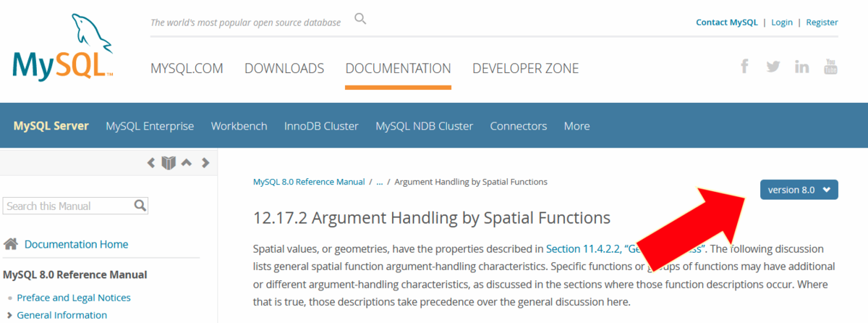Open Preface and Legal Notices
Screen dimensions: 868x323
tap(74, 298)
